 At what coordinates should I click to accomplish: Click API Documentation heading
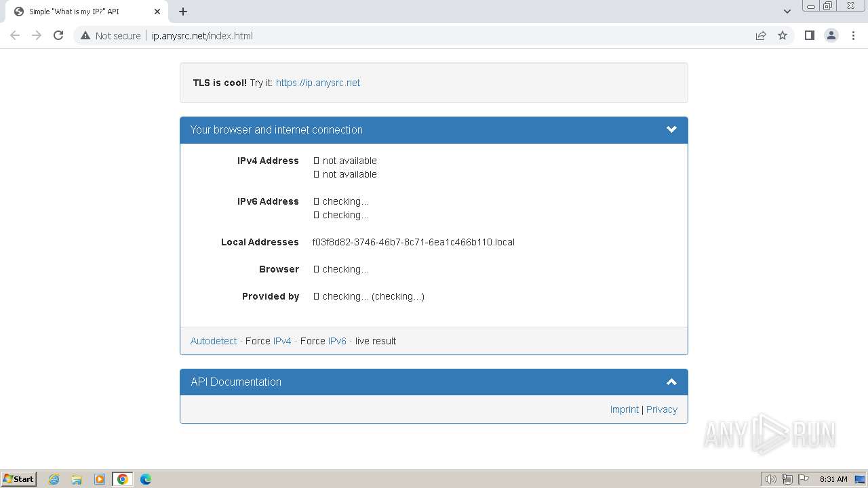[x=236, y=382]
